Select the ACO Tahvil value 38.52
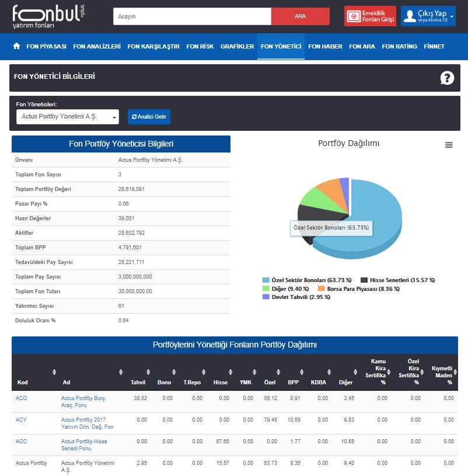Viewport: 468px width, 476px height. [x=141, y=398]
